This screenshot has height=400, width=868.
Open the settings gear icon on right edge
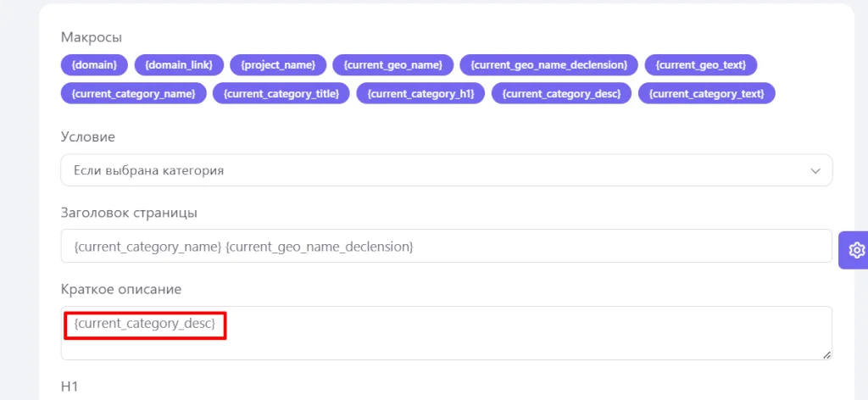(855, 250)
